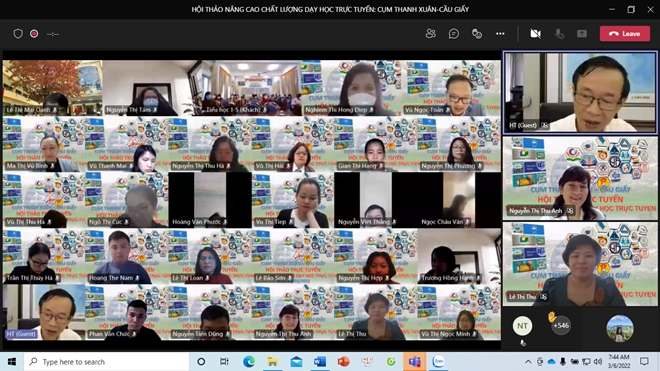
Task: Select Phan Văn Chức's video tile
Action: (x=127, y=312)
